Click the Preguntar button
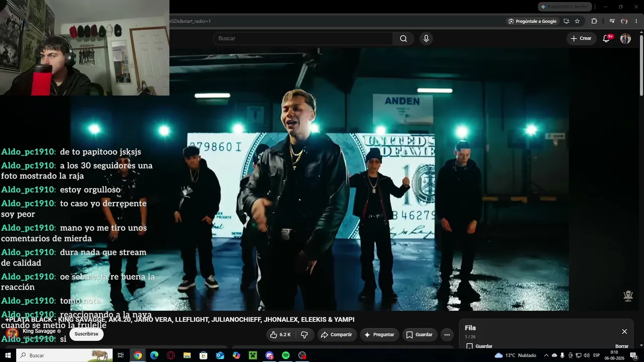The height and width of the screenshot is (362, 644). (379, 335)
